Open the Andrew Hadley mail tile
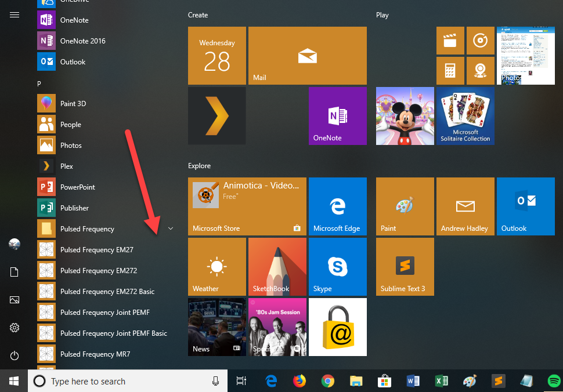The image size is (563, 392). click(465, 206)
